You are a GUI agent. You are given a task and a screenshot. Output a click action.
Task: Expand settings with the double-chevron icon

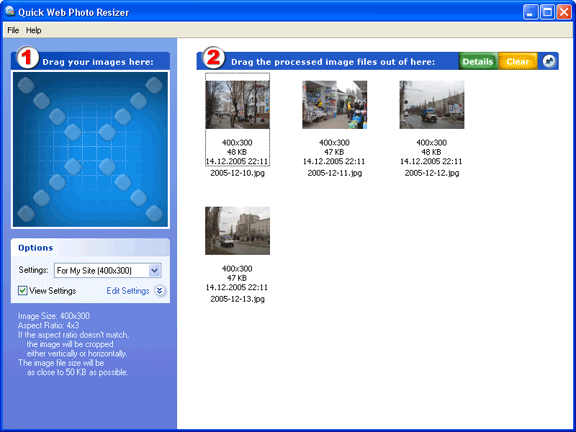(x=159, y=291)
